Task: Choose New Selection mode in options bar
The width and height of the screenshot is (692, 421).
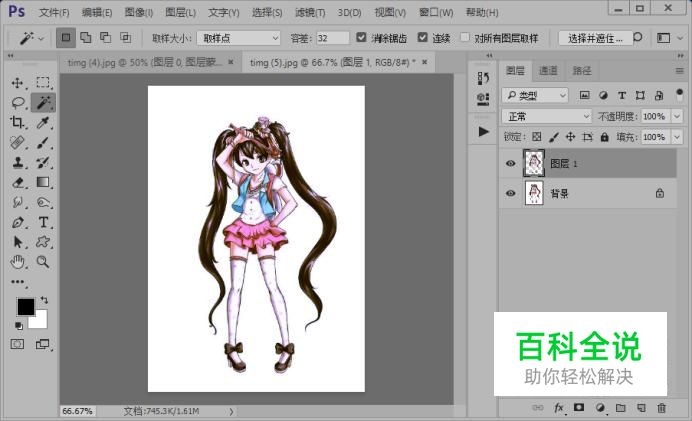Action: (66, 38)
